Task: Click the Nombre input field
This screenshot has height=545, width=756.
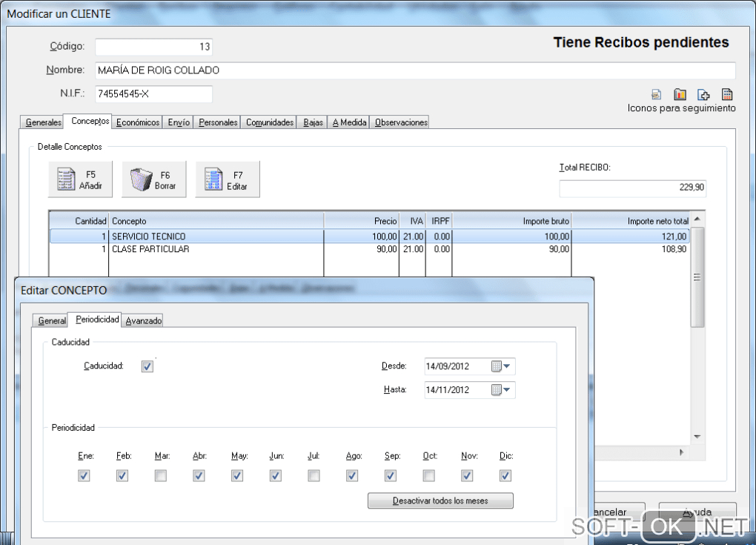Action: (415, 70)
